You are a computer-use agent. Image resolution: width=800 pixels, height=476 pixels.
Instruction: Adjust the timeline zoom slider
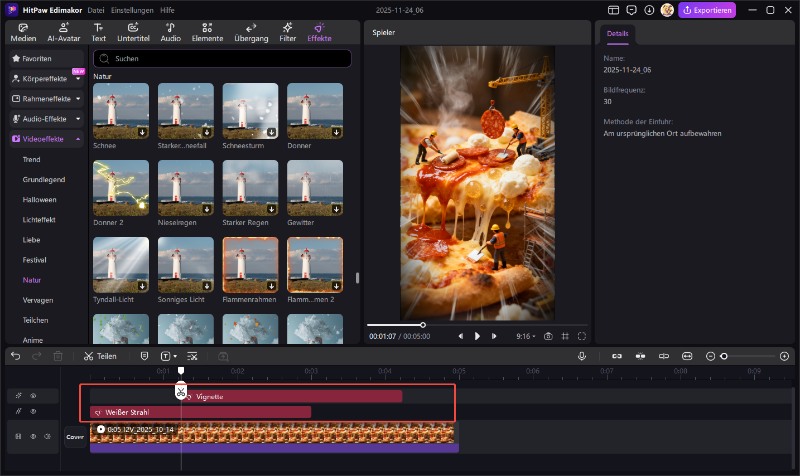(x=725, y=356)
